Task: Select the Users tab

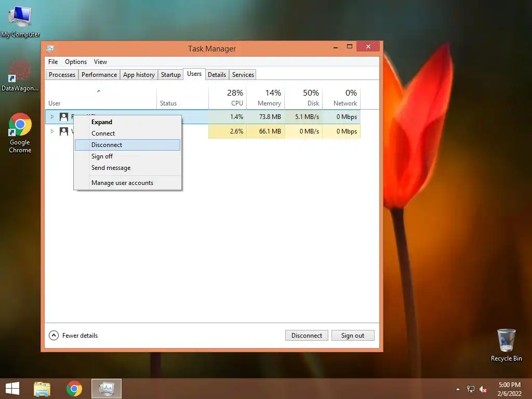Action: [194, 74]
